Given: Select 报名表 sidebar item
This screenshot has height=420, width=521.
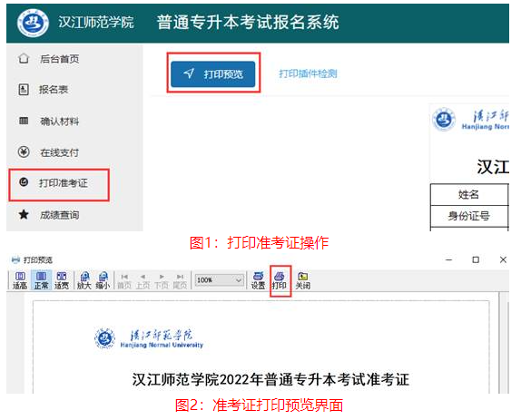Looking at the screenshot, I should tap(54, 90).
